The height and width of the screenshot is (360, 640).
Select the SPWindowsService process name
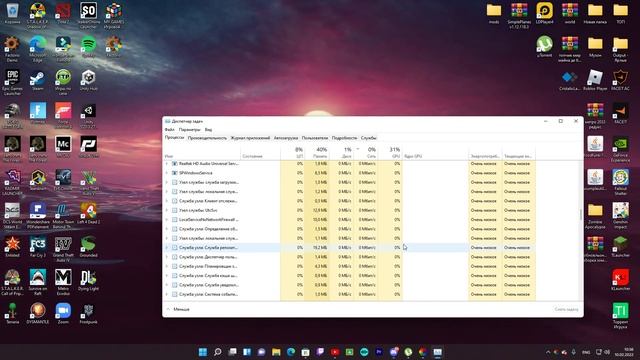click(196, 173)
